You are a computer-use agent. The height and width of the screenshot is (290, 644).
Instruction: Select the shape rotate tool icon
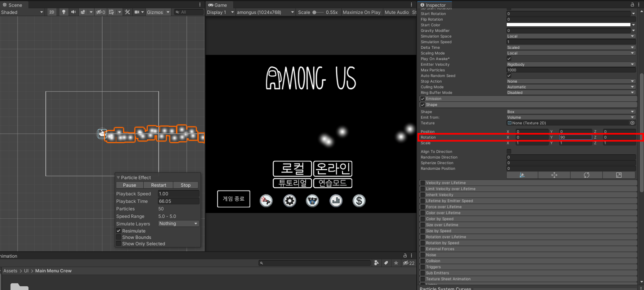tap(586, 175)
